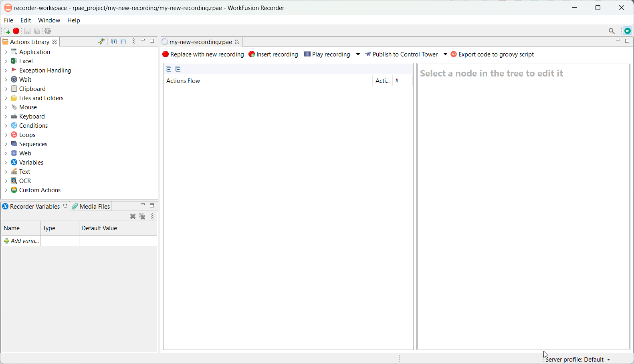Screen dimensions: 634x364
Task: Collapse all nodes in Actions Library
Action: click(x=123, y=41)
